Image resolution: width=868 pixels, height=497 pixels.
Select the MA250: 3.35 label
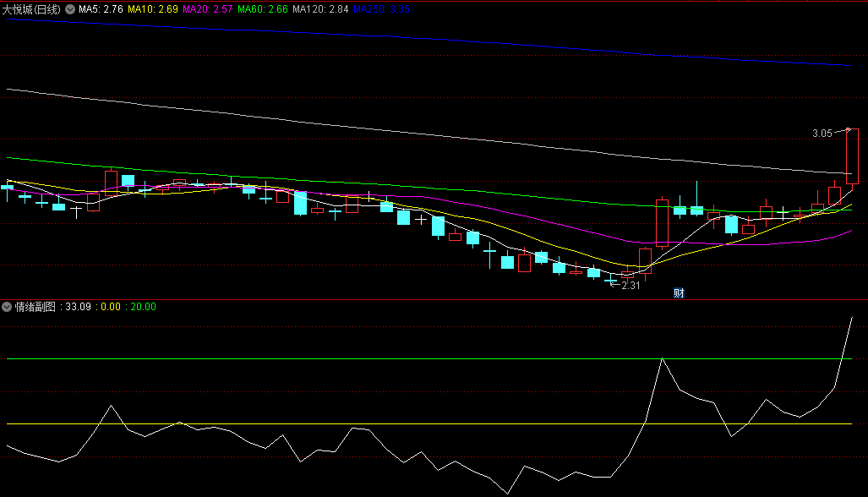(381, 9)
